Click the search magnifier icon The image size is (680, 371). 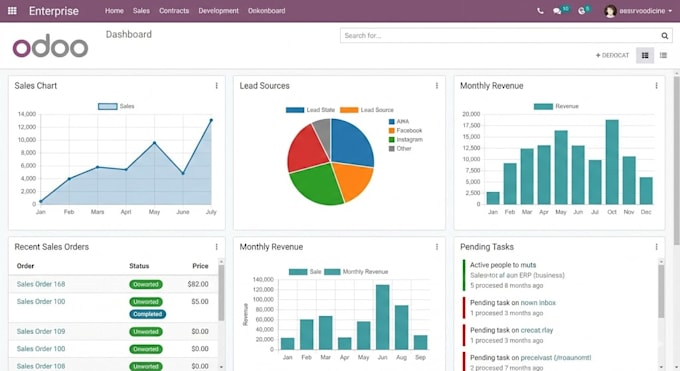[664, 36]
